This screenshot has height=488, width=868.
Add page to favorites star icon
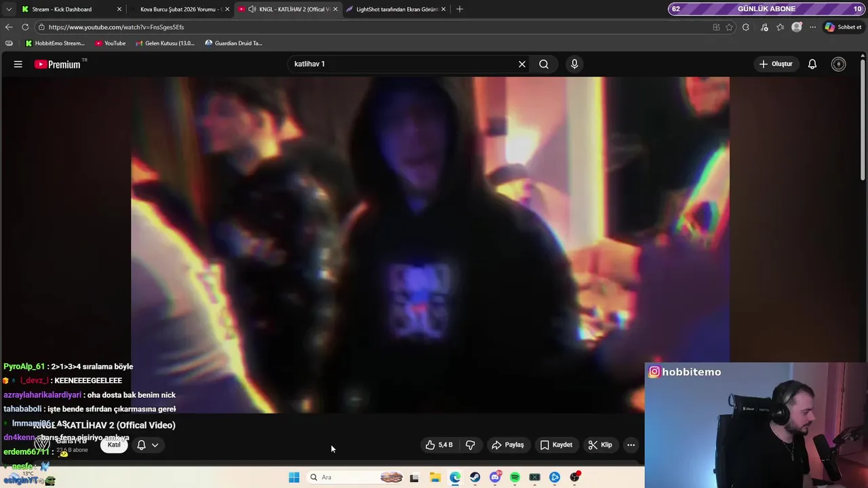(730, 27)
